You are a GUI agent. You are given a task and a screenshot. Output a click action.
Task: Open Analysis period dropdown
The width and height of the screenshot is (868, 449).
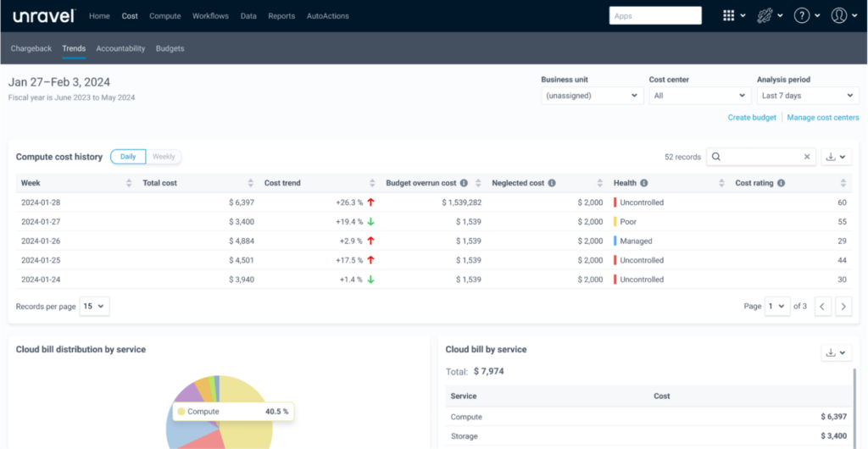click(808, 96)
